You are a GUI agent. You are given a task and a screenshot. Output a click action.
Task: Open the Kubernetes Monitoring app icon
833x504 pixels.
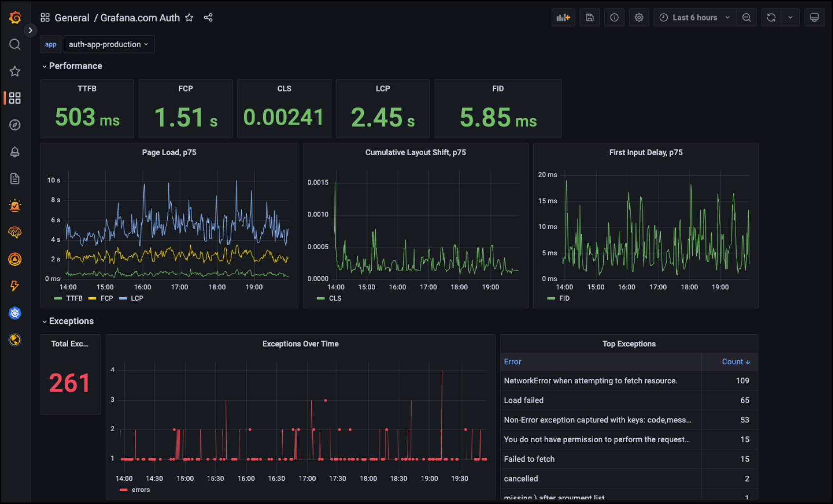coord(15,313)
